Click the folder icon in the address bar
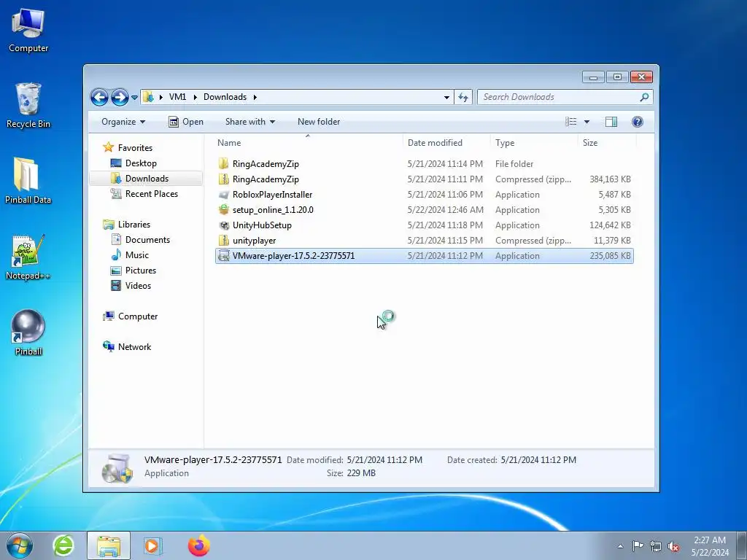Image resolution: width=747 pixels, height=560 pixels. [148, 97]
